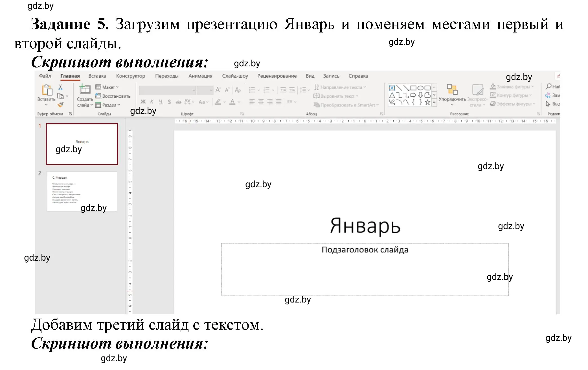The width and height of the screenshot is (588, 370).
Task: Click the text highlight color marker
Action: click(x=218, y=102)
